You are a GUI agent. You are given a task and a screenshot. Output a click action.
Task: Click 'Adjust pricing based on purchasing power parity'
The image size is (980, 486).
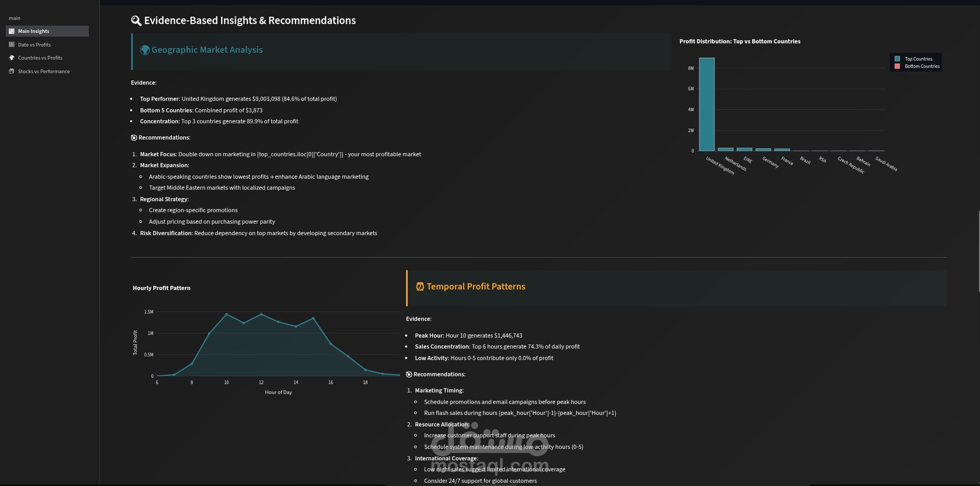pos(212,222)
